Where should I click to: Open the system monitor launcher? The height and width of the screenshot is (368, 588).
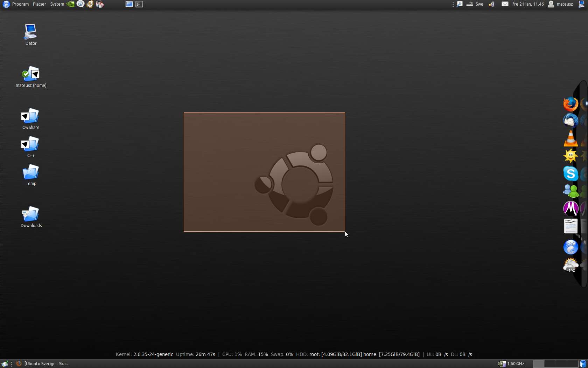tap(129, 4)
